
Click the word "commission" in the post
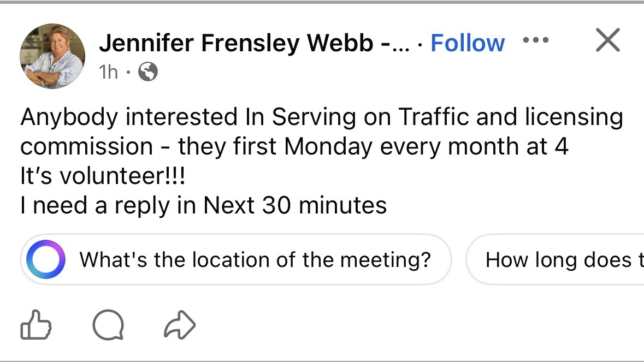click(x=87, y=146)
